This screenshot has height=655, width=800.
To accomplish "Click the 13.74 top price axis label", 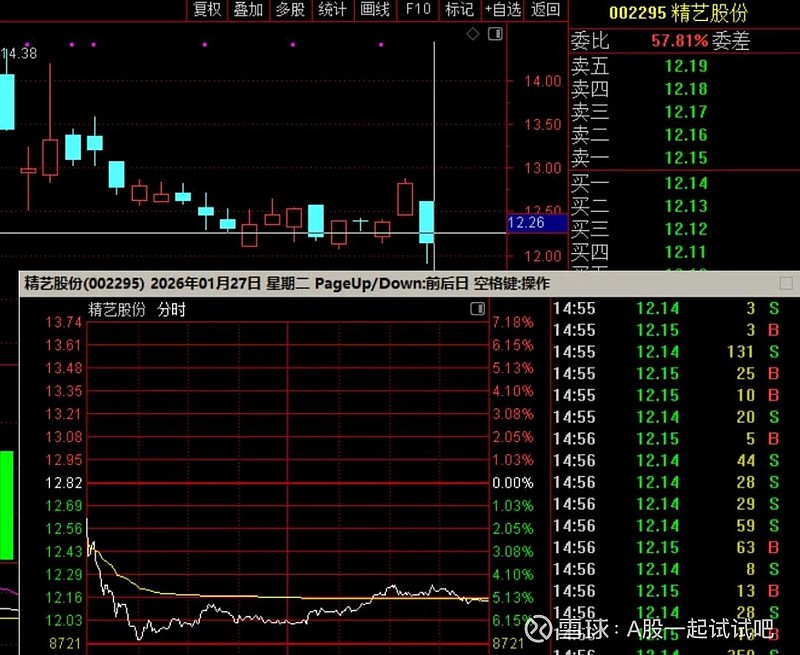I will 64,322.
